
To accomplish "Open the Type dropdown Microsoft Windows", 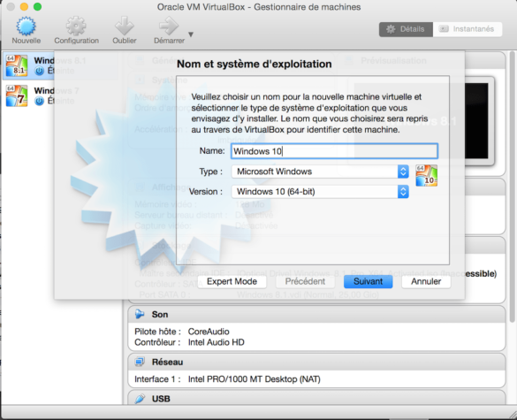I will [320, 172].
